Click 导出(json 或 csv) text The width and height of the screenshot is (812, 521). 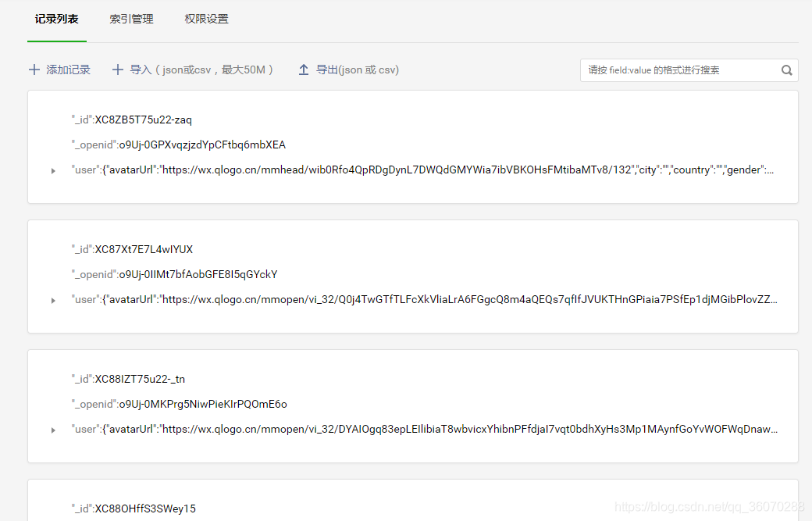point(358,70)
